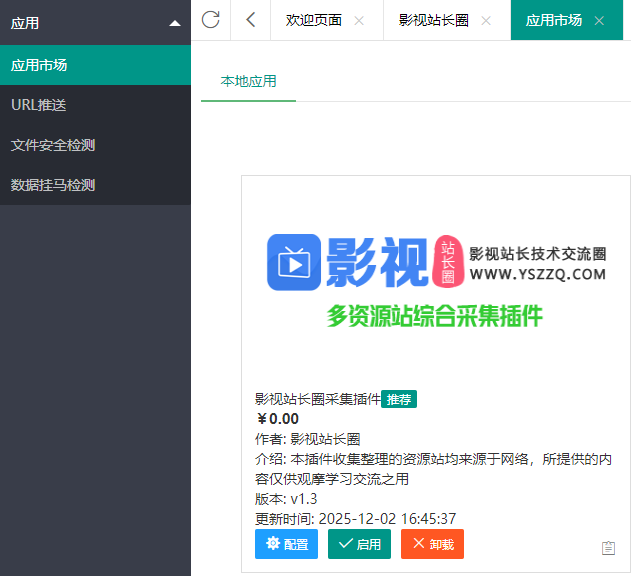Click the plugin title 影视站长圈采集插件
The height and width of the screenshot is (576, 631).
click(x=318, y=399)
